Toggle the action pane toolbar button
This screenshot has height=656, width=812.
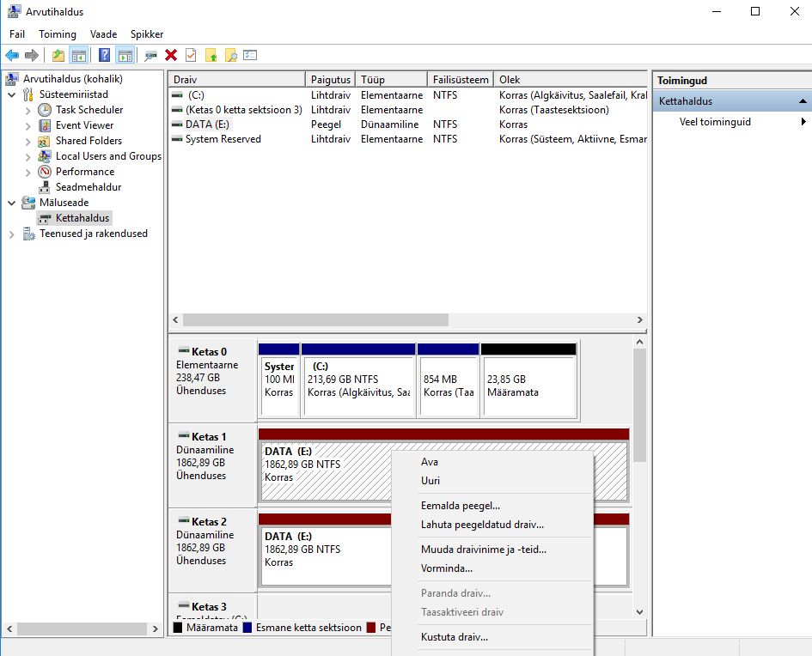point(125,55)
